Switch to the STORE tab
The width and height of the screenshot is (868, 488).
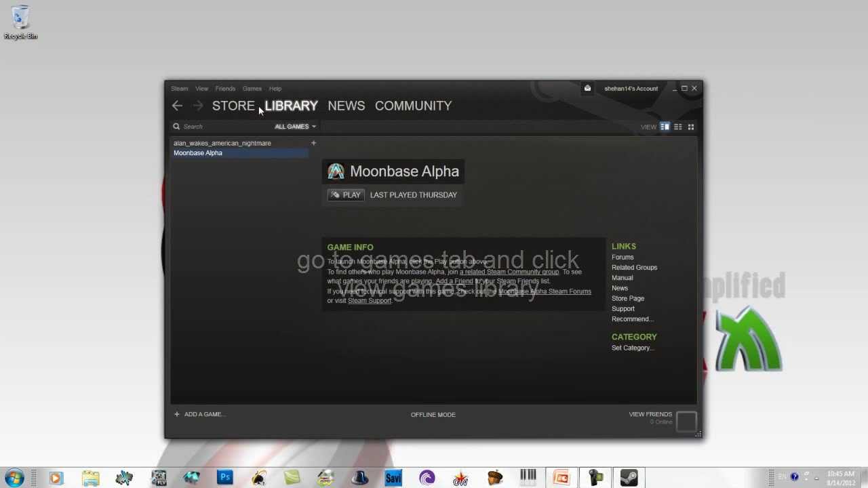pyautogui.click(x=233, y=106)
